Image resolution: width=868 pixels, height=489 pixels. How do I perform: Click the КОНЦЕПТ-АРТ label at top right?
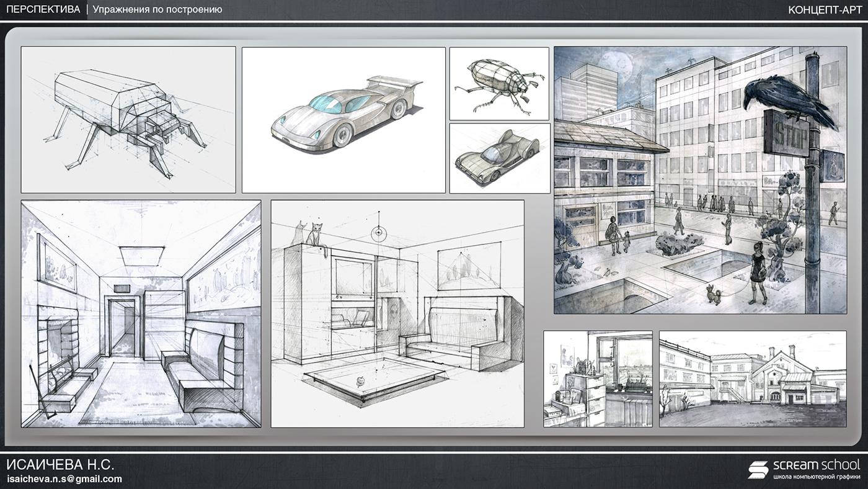point(825,10)
